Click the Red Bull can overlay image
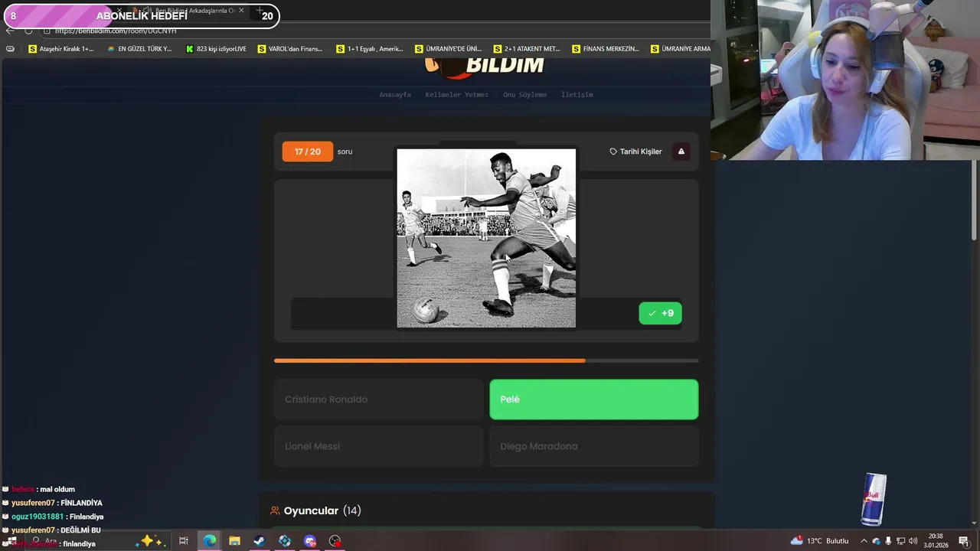The width and height of the screenshot is (980, 551). pyautogui.click(x=874, y=499)
